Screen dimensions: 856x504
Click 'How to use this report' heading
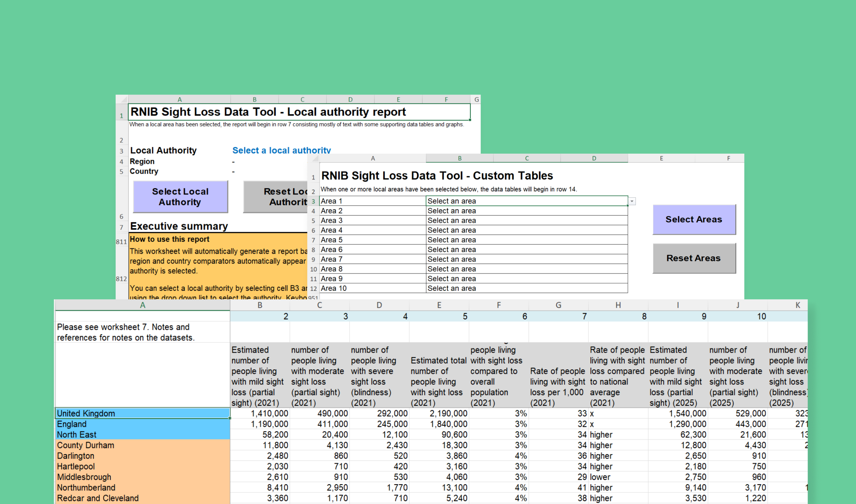[169, 239]
